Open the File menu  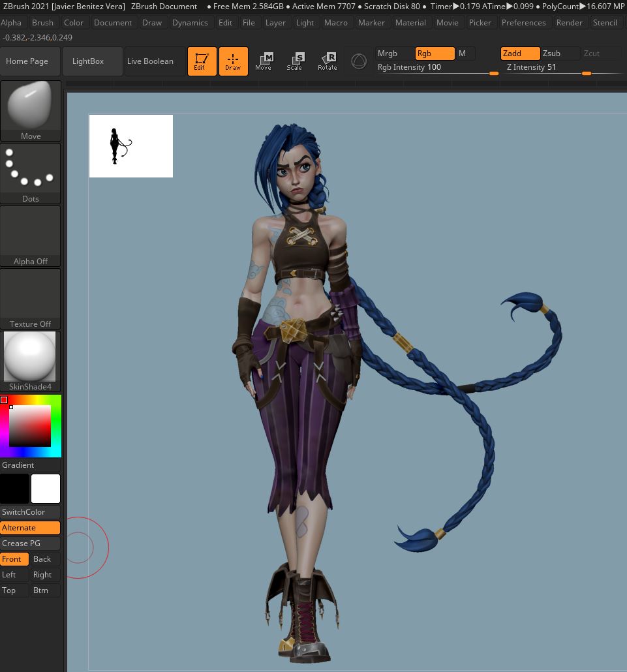coord(249,23)
